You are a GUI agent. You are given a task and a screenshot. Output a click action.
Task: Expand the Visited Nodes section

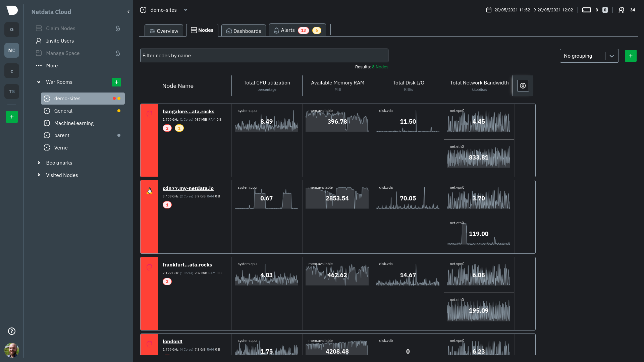[x=39, y=175]
